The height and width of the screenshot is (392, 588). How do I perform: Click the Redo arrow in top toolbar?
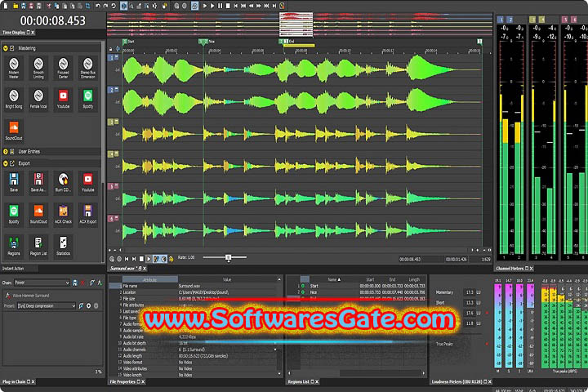coord(105,6)
